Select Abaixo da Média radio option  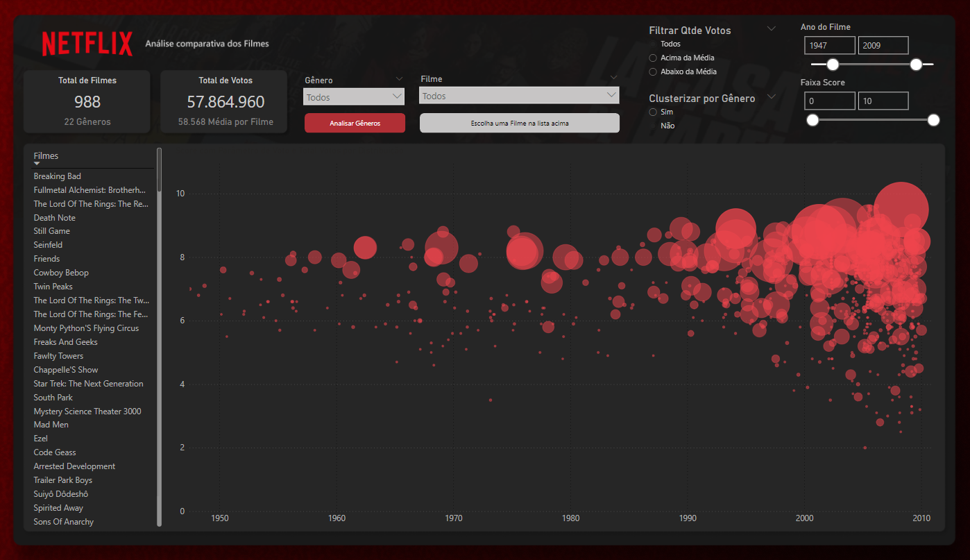coord(652,71)
